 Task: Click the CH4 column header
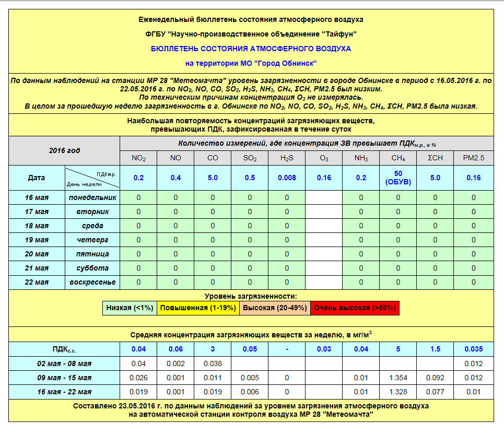pyautogui.click(x=398, y=158)
